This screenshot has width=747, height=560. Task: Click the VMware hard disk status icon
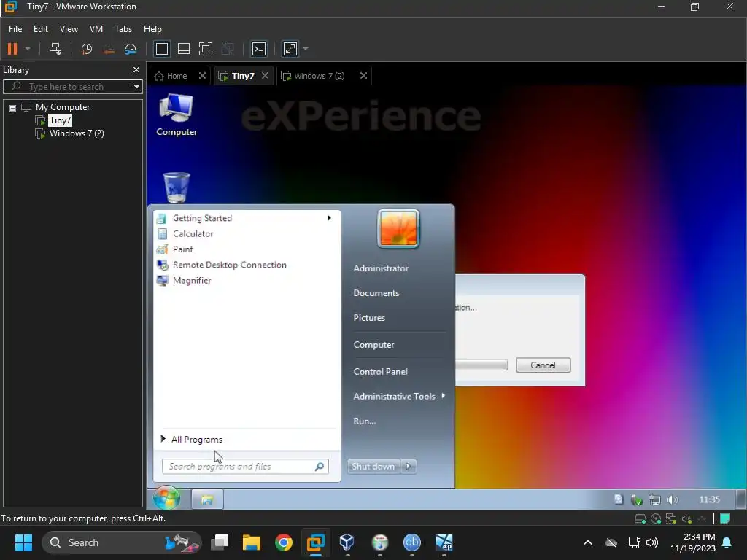[640, 518]
